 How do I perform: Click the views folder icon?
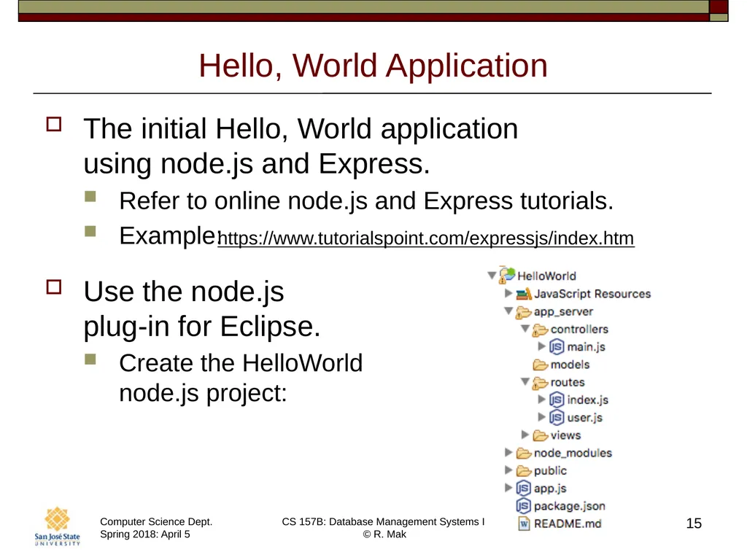[541, 435]
